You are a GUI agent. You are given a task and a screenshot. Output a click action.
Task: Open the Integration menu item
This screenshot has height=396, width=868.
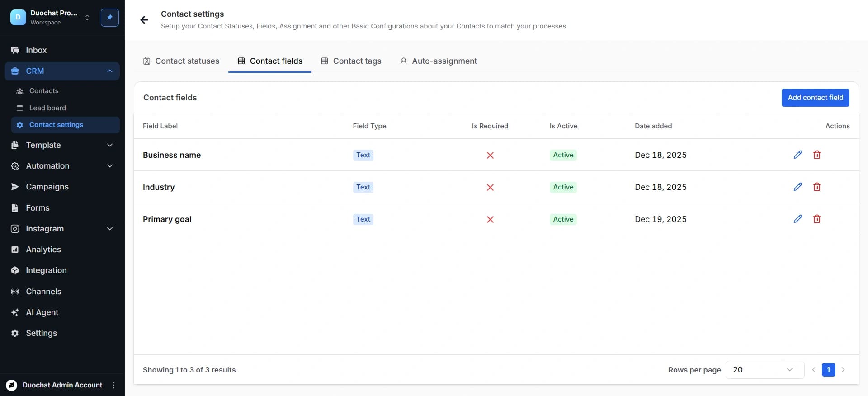click(62, 270)
